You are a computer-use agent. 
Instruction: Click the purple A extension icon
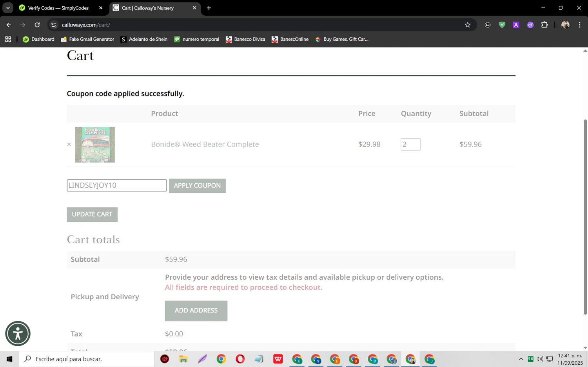(x=516, y=25)
